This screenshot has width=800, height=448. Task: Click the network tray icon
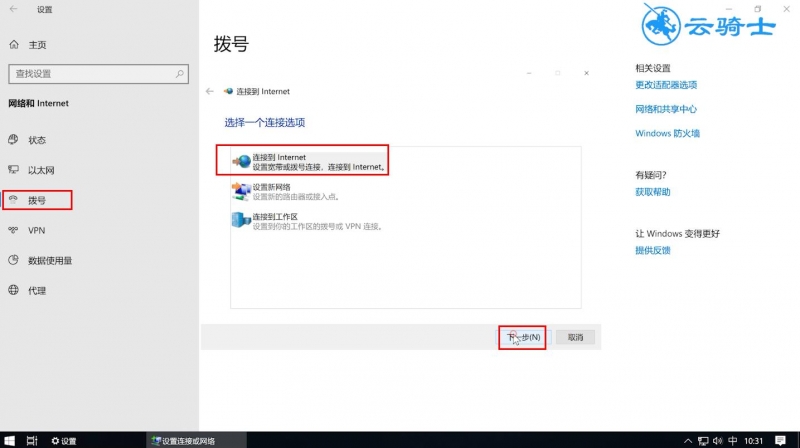click(x=703, y=441)
